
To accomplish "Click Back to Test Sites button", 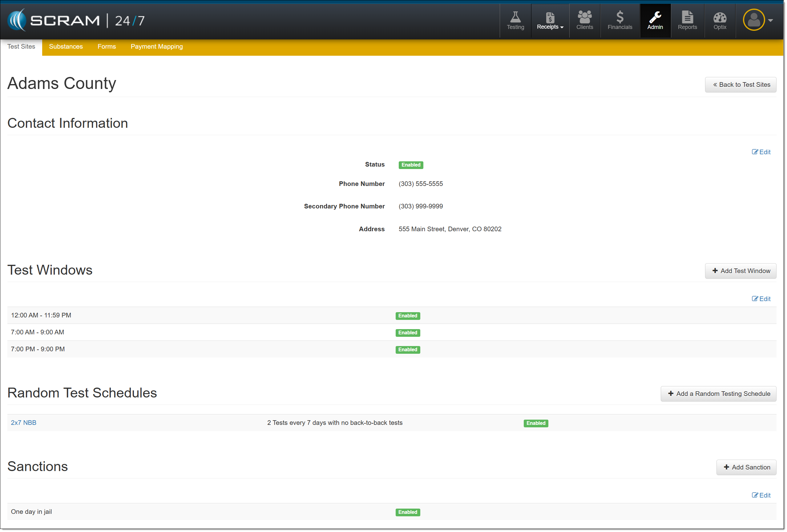I will (740, 85).
